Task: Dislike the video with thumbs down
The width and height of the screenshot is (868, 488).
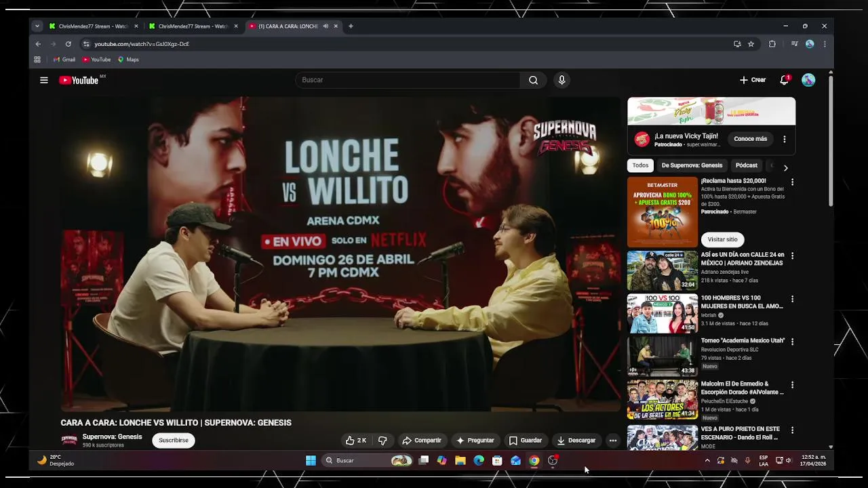Action: pyautogui.click(x=382, y=441)
